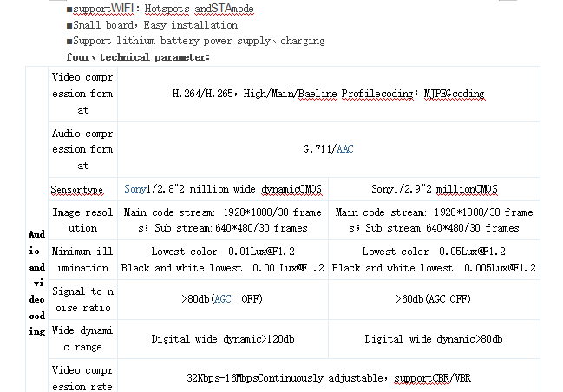Click the "Digital wide dynamic>120db" cell
Screen dimensions: 563x392
point(222,339)
